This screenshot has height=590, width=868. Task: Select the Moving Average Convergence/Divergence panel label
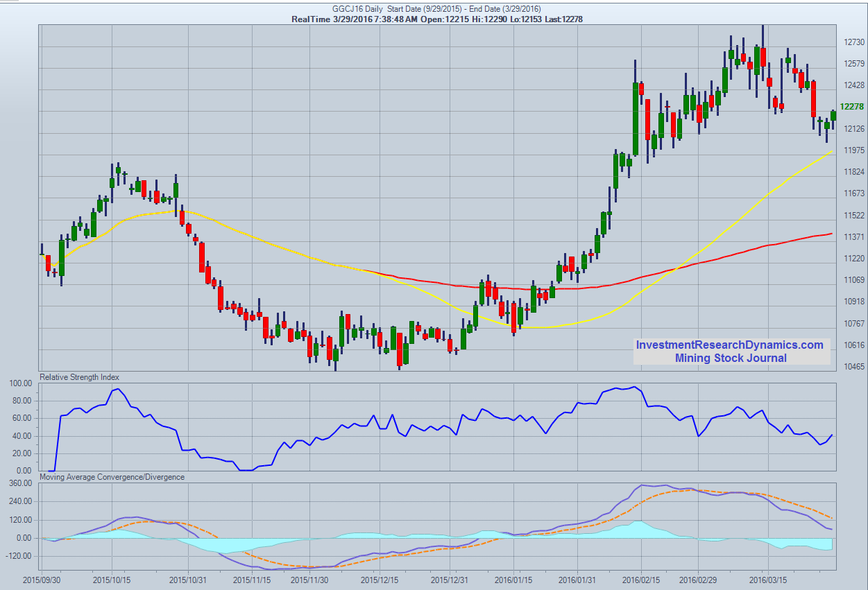(112, 477)
